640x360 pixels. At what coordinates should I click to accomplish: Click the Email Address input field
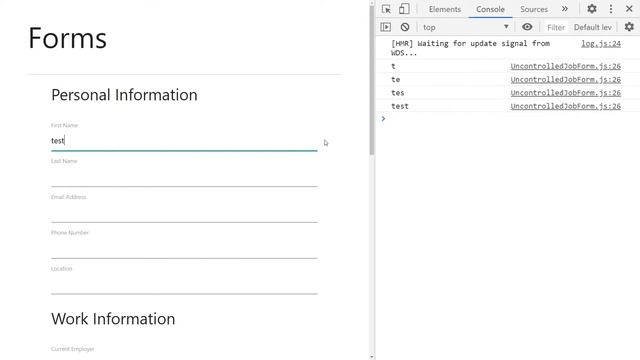pyautogui.click(x=184, y=213)
